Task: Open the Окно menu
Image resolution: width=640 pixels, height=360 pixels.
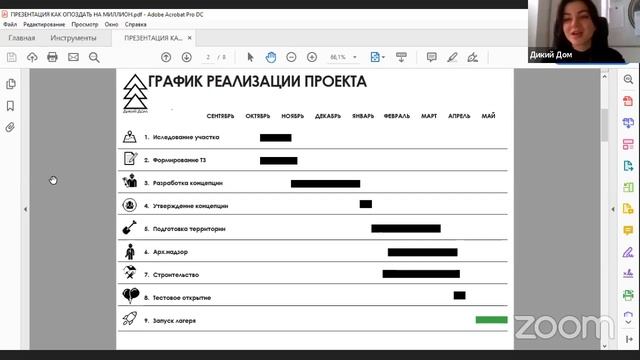Action: point(111,24)
